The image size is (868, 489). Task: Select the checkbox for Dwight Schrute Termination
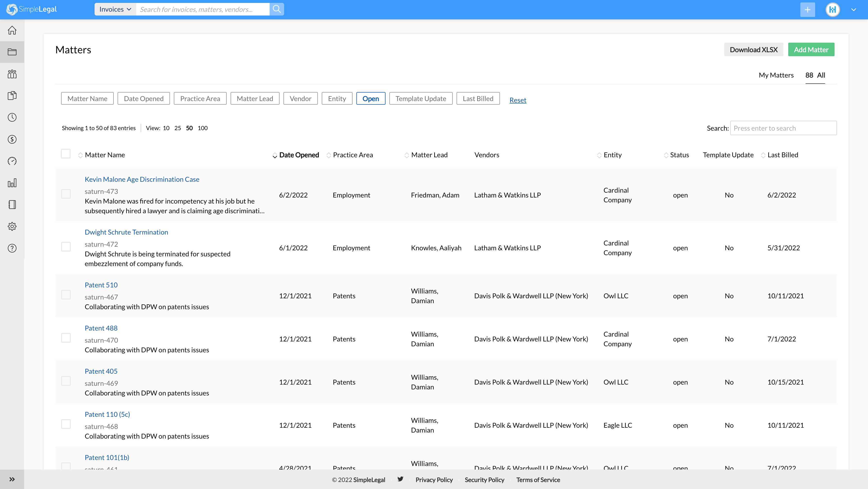[66, 246]
